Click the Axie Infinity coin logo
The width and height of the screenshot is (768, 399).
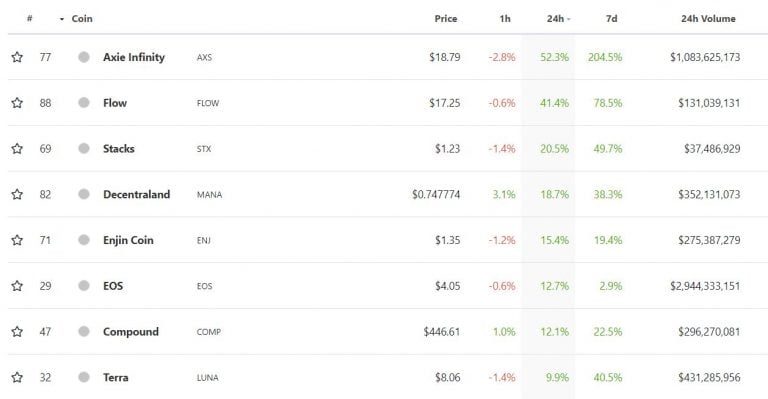(x=84, y=57)
